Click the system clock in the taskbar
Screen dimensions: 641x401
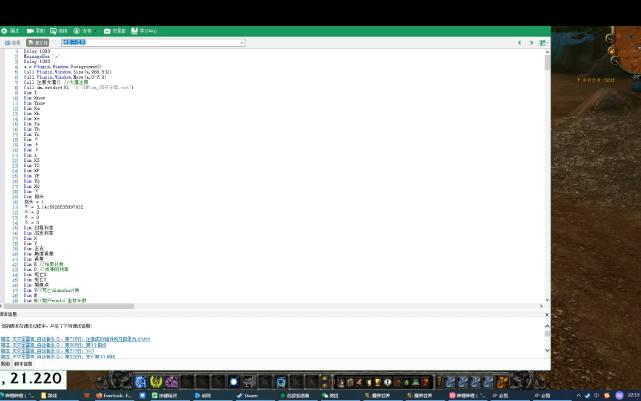[x=634, y=396]
